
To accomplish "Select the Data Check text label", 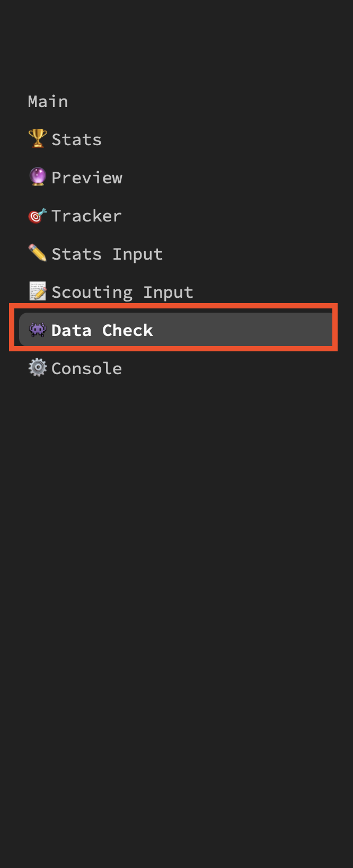I will click(102, 330).
